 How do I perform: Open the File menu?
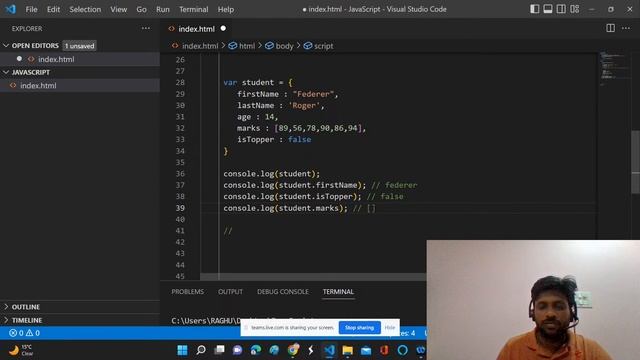(31, 9)
